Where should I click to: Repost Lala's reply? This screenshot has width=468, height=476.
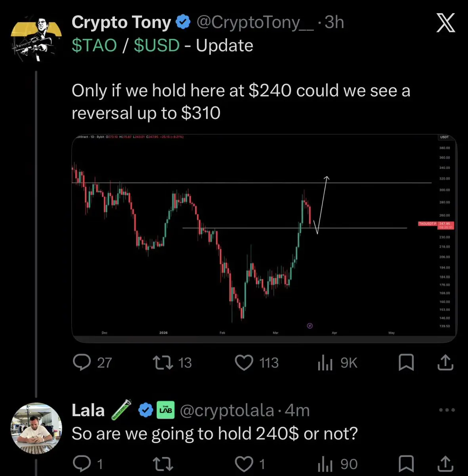[x=163, y=464]
